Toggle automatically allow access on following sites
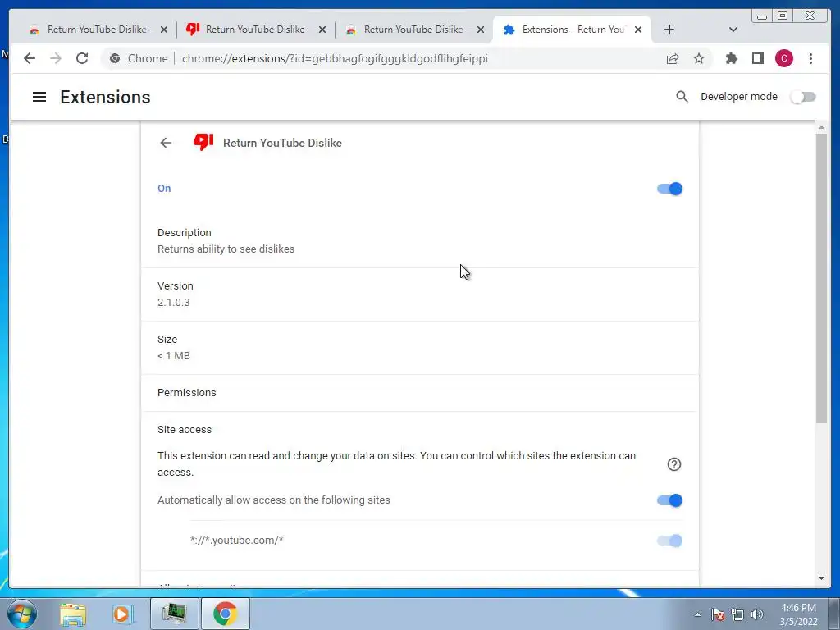This screenshot has width=840, height=630. pos(669,500)
